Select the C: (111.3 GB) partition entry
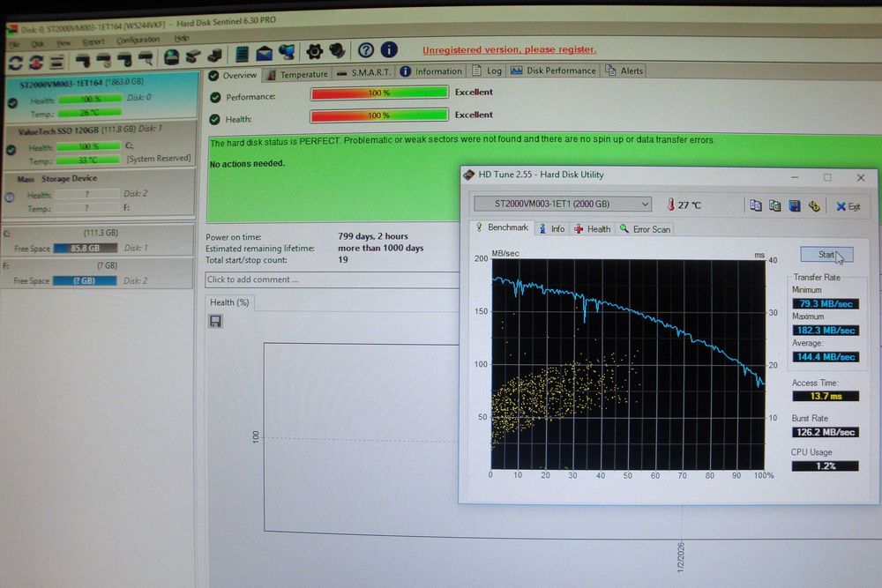The image size is (882, 588). click(x=98, y=240)
